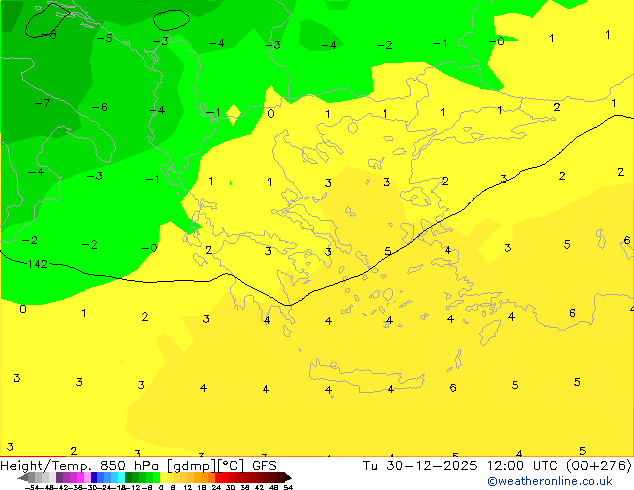The width and height of the screenshot is (634, 490).
Task: Pick the bright red legend swatch
Action: coord(218,477)
